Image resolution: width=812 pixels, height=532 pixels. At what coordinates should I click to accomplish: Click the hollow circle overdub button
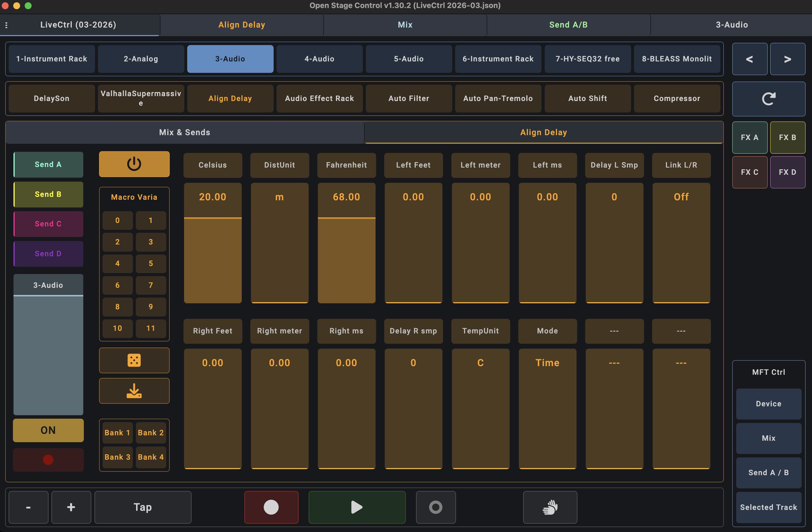[435, 507]
